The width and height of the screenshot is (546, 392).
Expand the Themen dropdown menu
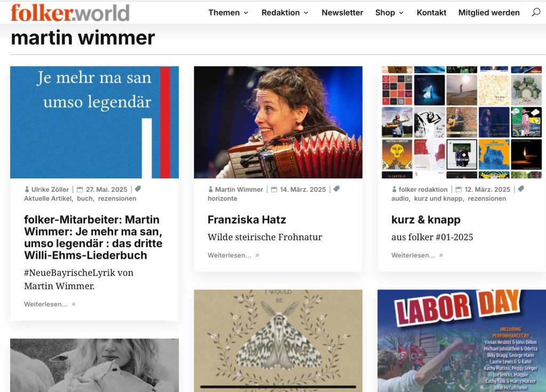point(228,13)
